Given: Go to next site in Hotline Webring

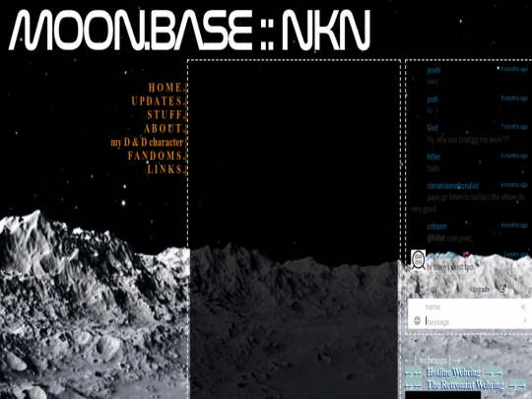Looking at the screenshot, I should pyautogui.click(x=494, y=373).
